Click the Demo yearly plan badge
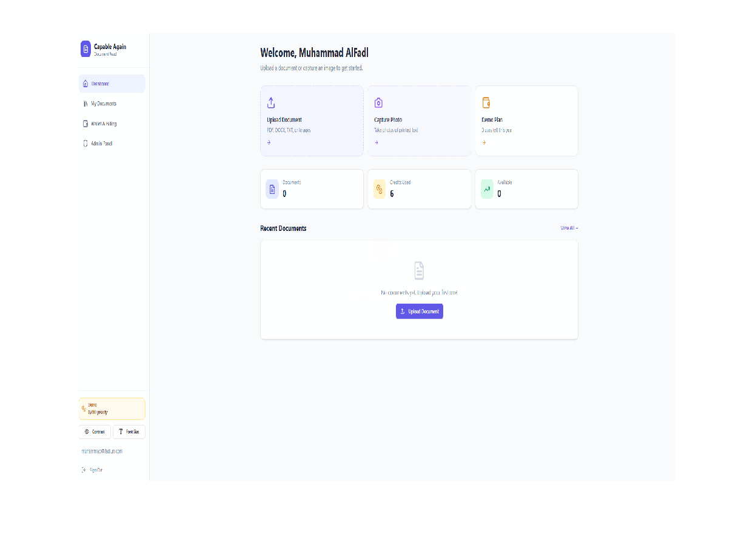 112,408
